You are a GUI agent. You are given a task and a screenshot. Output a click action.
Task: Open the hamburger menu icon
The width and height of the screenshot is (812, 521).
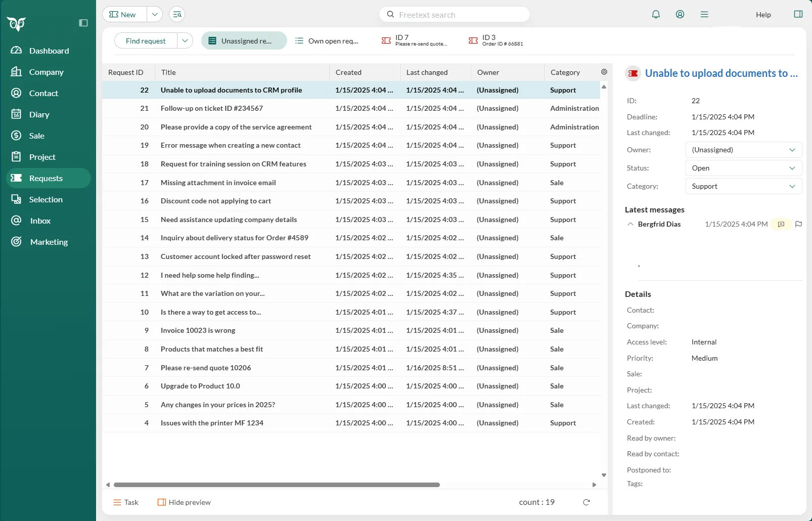click(704, 15)
